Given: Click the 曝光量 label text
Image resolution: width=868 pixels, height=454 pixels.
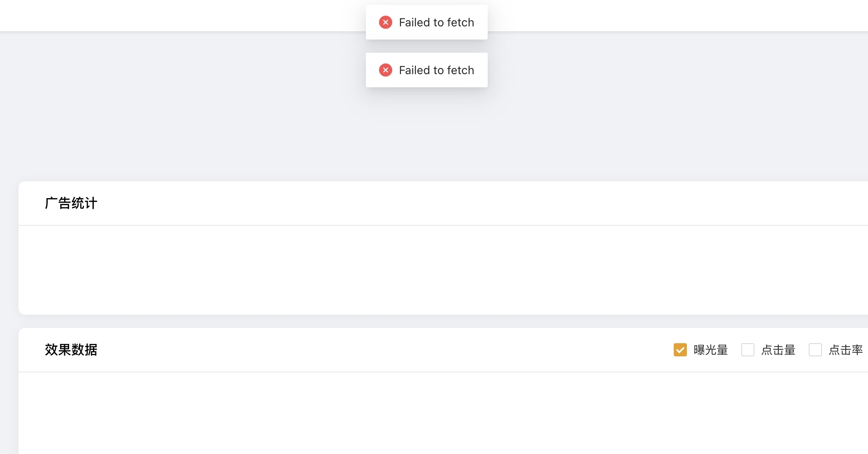Looking at the screenshot, I should point(710,350).
